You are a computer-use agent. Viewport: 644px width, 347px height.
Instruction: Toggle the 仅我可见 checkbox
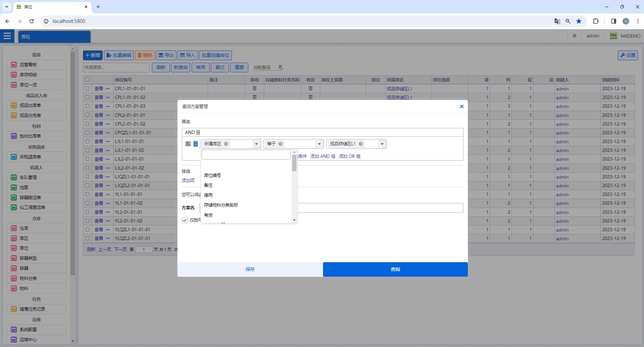185,220
